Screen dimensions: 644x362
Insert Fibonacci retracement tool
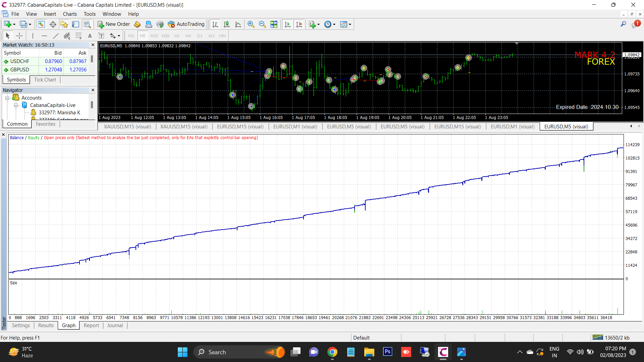click(78, 36)
